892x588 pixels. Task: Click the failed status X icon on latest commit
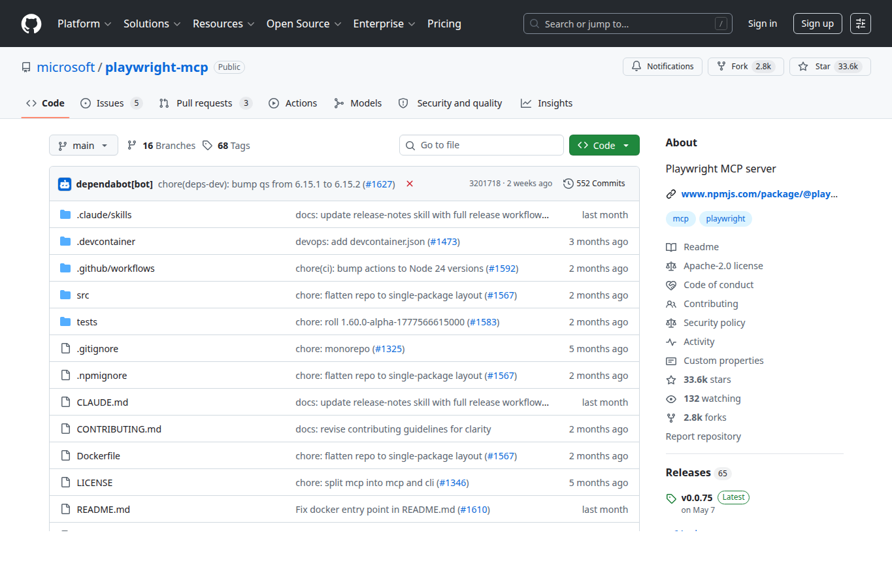pyautogui.click(x=410, y=184)
